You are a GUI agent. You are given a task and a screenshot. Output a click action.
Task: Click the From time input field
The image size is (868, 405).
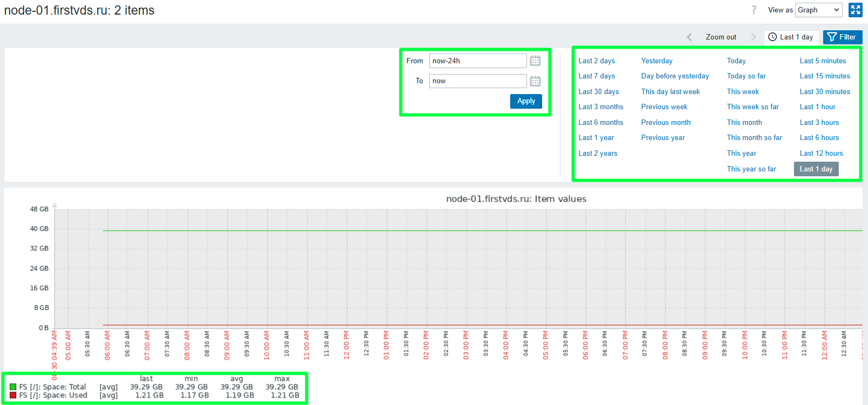(478, 61)
